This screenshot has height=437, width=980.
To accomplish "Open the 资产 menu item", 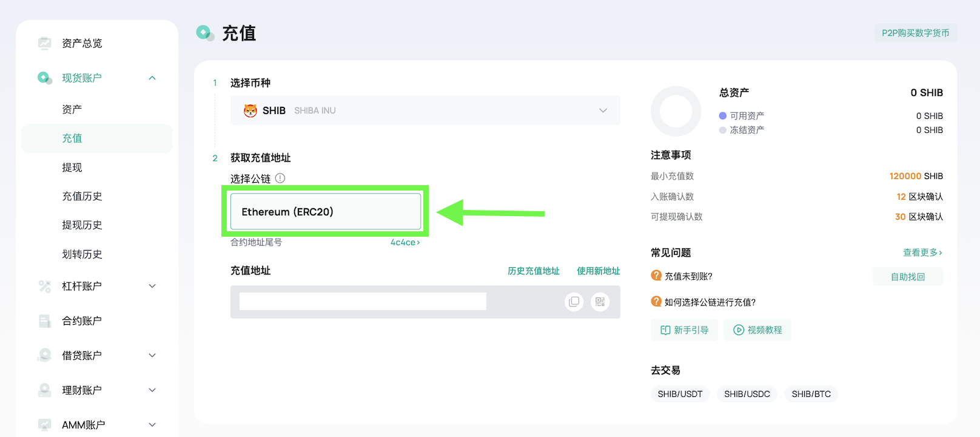I will (72, 109).
